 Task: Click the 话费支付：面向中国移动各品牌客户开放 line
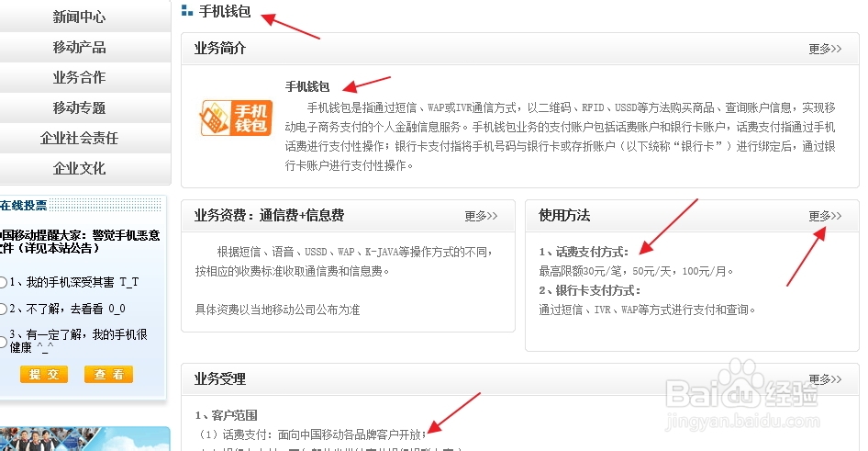click(x=311, y=434)
